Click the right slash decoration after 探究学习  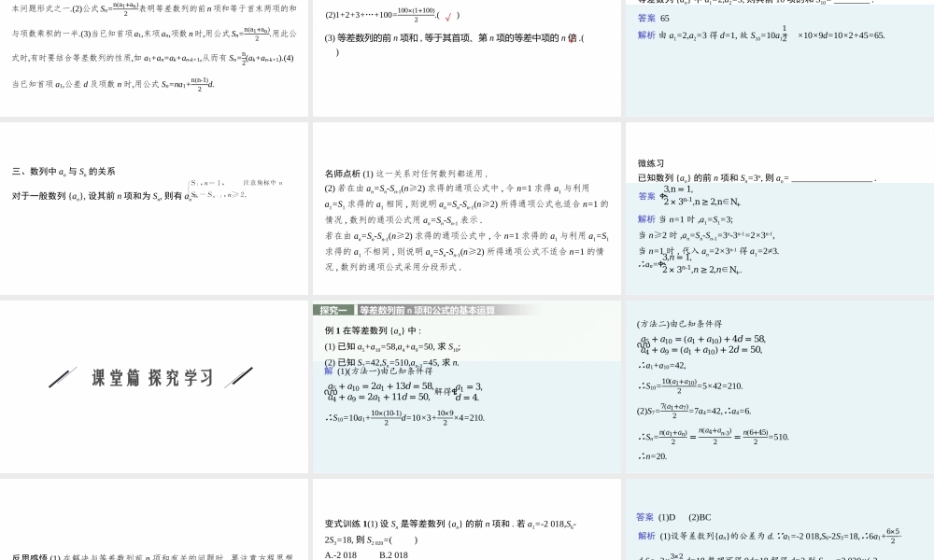point(238,377)
